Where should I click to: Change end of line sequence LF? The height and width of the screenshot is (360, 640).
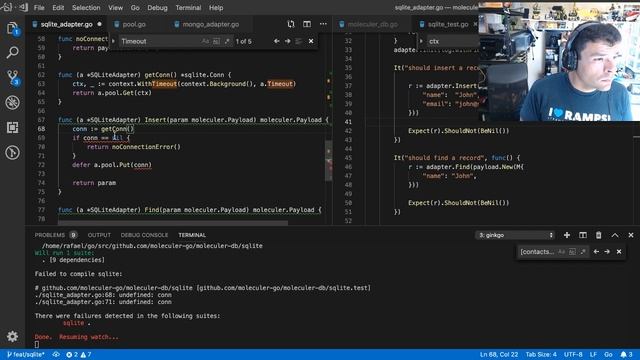tap(593, 355)
